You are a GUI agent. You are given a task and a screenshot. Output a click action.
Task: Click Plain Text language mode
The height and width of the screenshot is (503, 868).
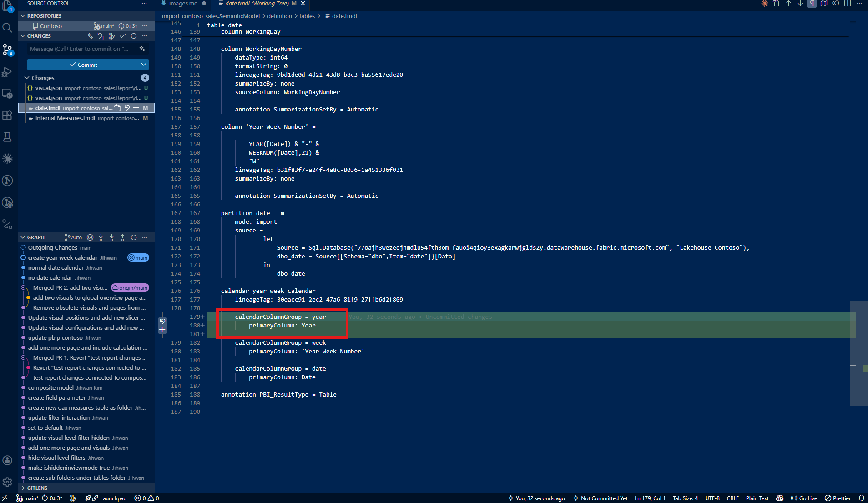757,498
